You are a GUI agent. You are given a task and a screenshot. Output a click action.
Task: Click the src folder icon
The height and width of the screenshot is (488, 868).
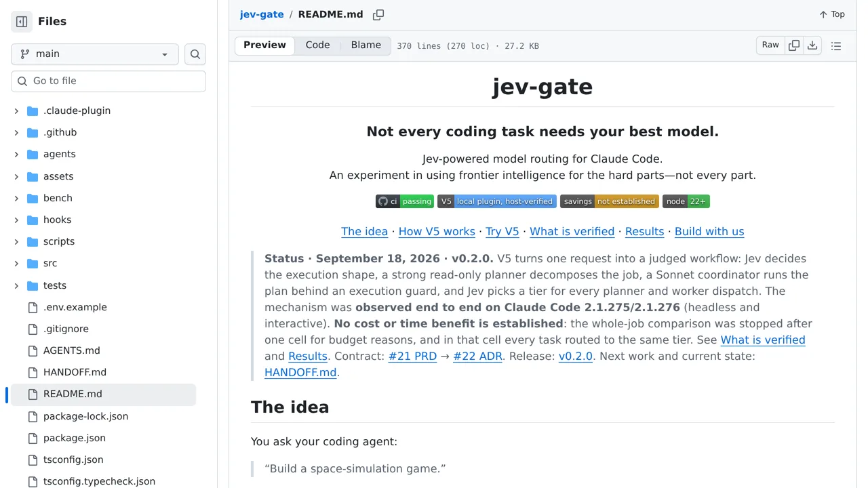pyautogui.click(x=33, y=264)
